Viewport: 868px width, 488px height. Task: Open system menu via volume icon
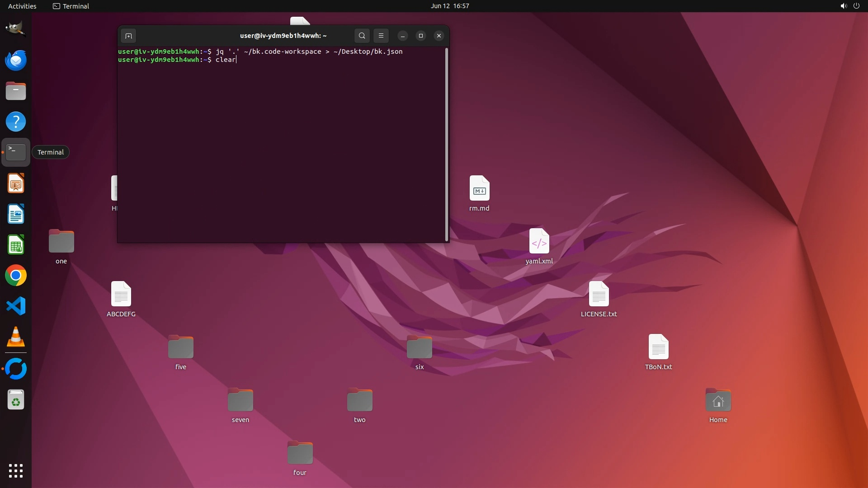point(843,6)
